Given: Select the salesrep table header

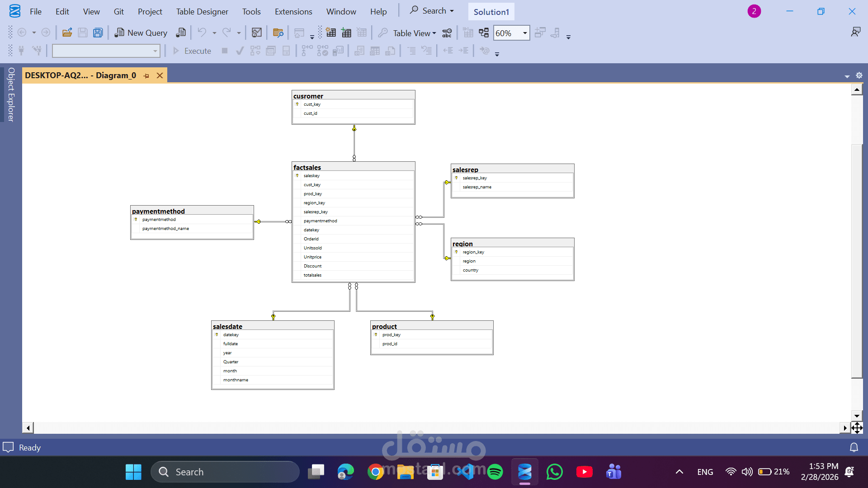Looking at the screenshot, I should (513, 169).
